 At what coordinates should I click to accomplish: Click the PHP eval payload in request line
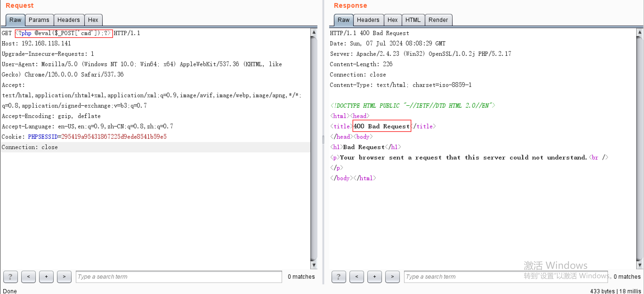(x=64, y=33)
